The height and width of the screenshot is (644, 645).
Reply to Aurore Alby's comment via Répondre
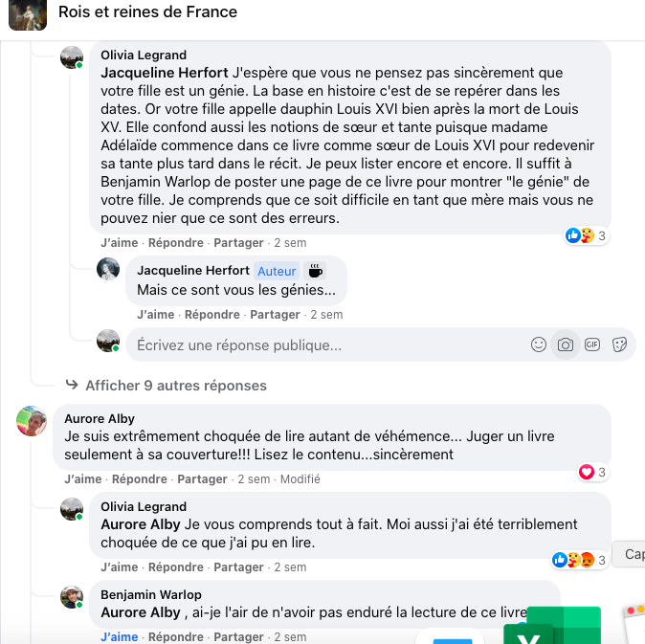140,479
